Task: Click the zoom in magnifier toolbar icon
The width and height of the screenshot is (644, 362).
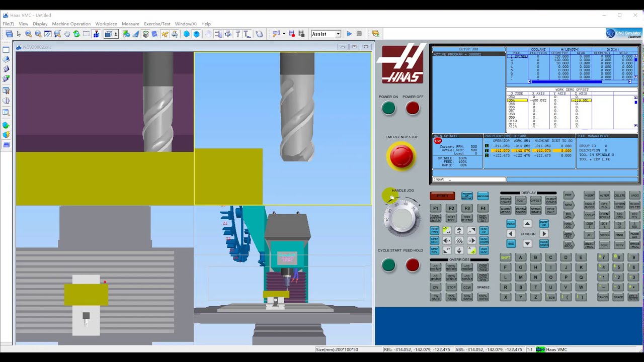Action: [x=28, y=34]
